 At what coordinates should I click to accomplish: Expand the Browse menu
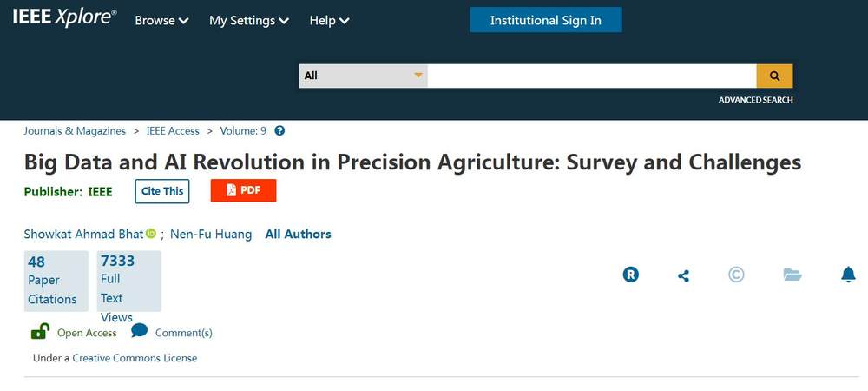coord(161,21)
